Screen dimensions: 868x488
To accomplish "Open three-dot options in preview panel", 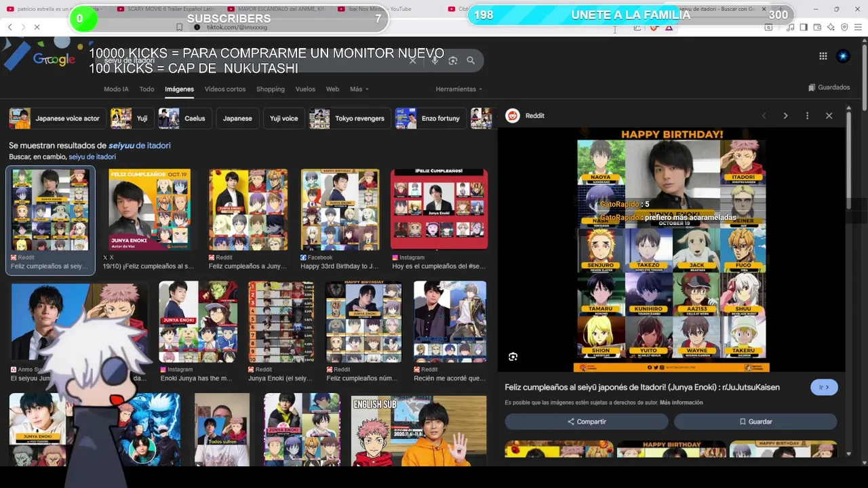I will (807, 116).
